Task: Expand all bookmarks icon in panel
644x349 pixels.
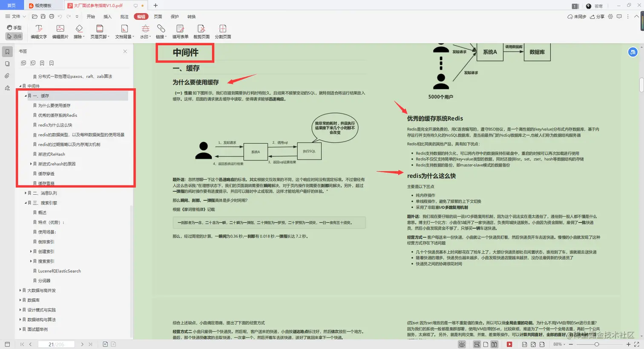Action: coord(23,63)
